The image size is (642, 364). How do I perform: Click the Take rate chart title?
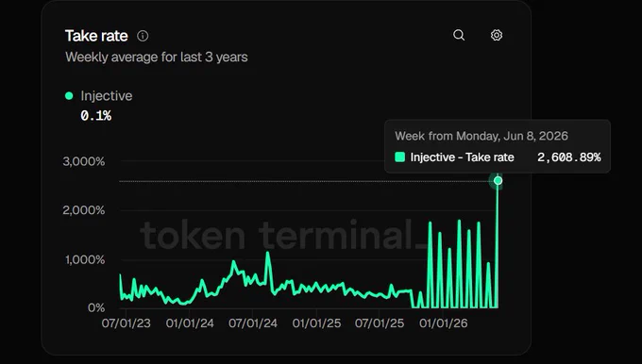(96, 36)
